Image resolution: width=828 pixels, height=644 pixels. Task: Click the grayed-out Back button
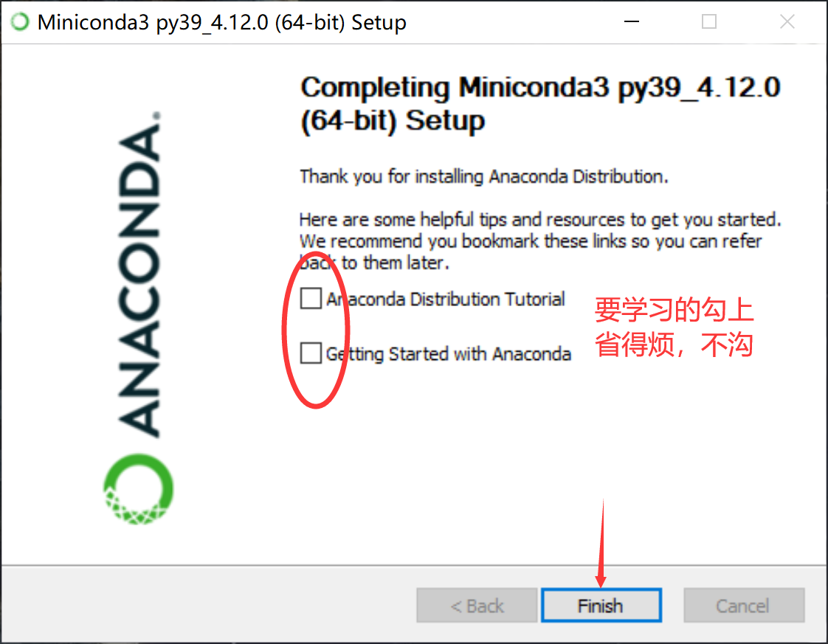(x=477, y=605)
